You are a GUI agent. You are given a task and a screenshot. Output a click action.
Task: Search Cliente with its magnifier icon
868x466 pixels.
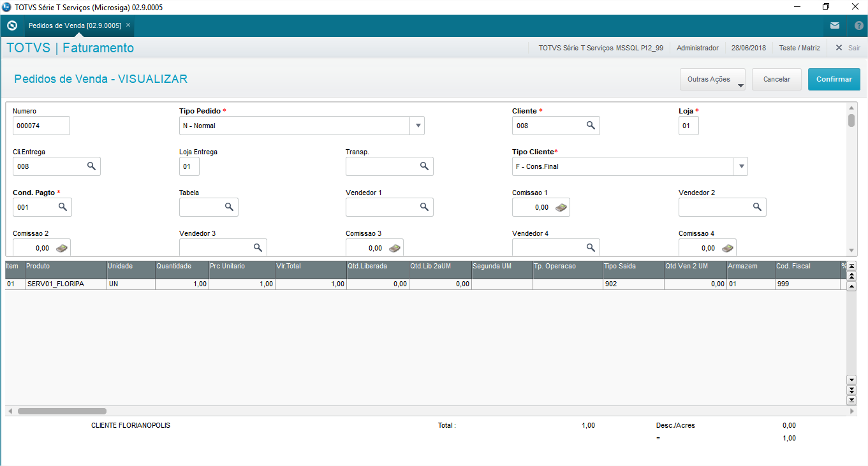point(591,126)
